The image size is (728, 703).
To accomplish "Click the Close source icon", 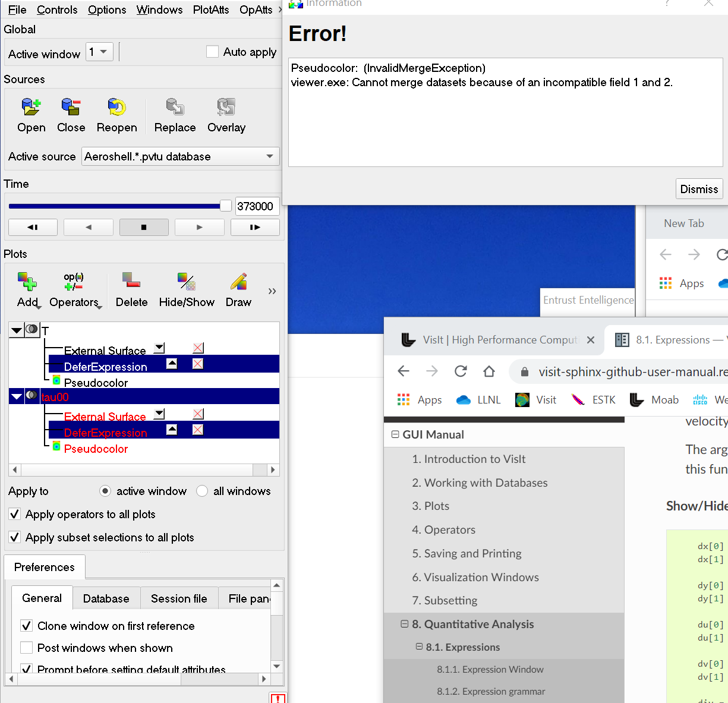I will click(71, 107).
